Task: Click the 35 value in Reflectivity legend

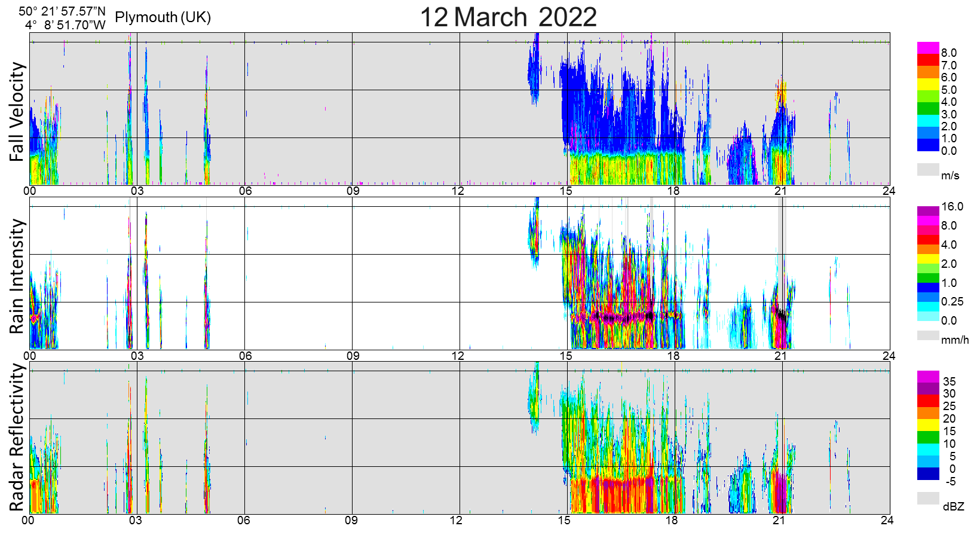Action: [x=950, y=381]
